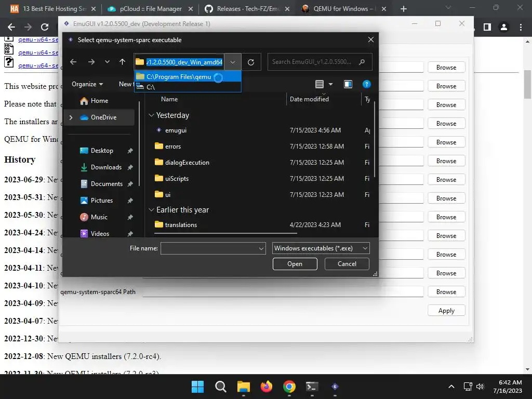
Task: Reload the browser page
Action: tap(45, 27)
